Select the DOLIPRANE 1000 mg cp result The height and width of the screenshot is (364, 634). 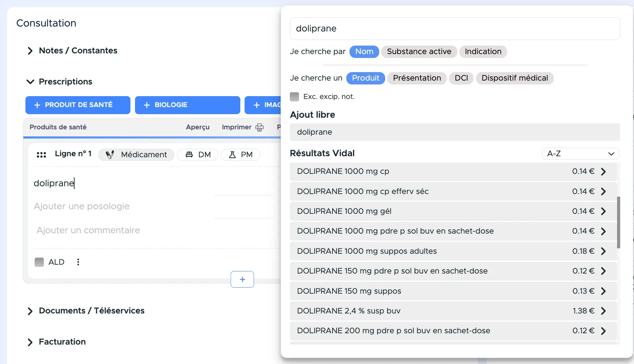pos(453,171)
